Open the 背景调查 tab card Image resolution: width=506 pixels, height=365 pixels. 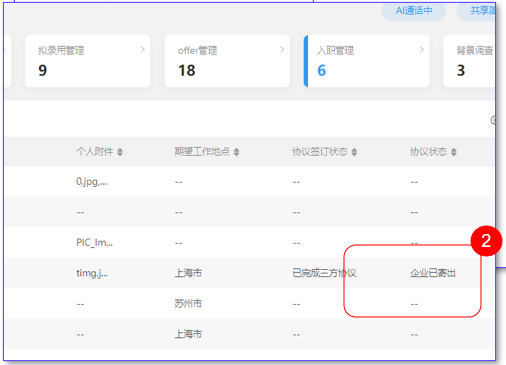click(x=469, y=61)
